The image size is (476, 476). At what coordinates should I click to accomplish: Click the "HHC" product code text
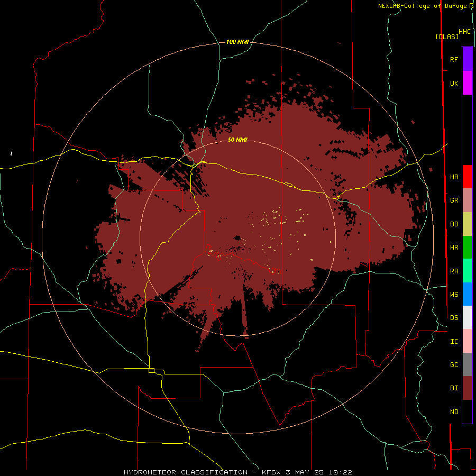click(465, 32)
